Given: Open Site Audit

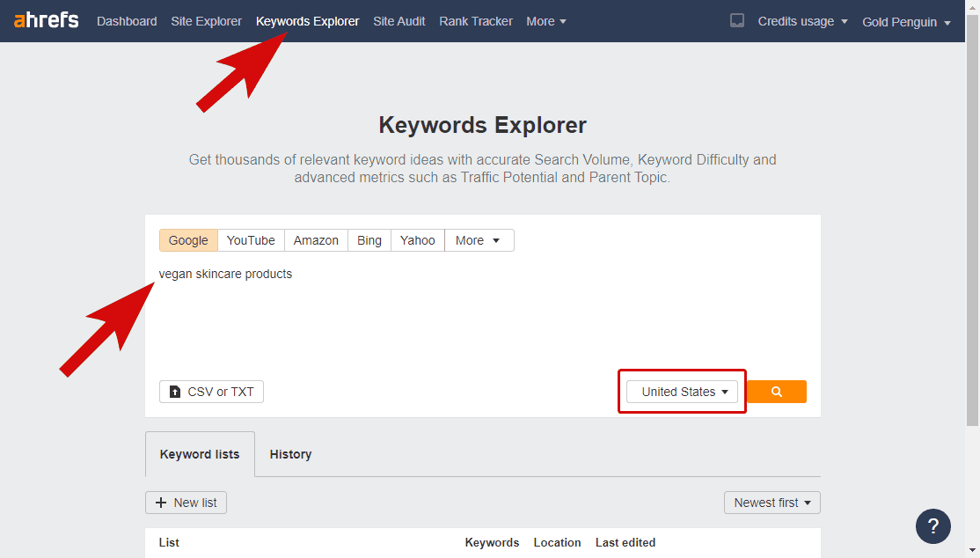Looking at the screenshot, I should [399, 21].
